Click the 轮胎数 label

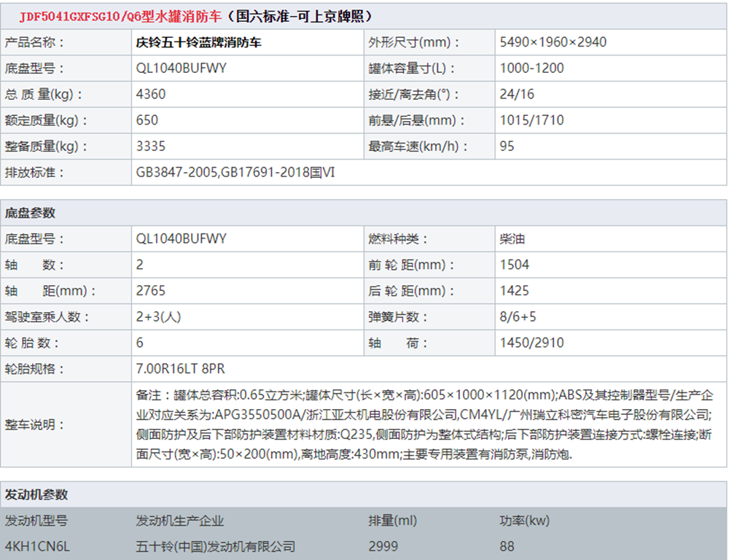(32, 343)
